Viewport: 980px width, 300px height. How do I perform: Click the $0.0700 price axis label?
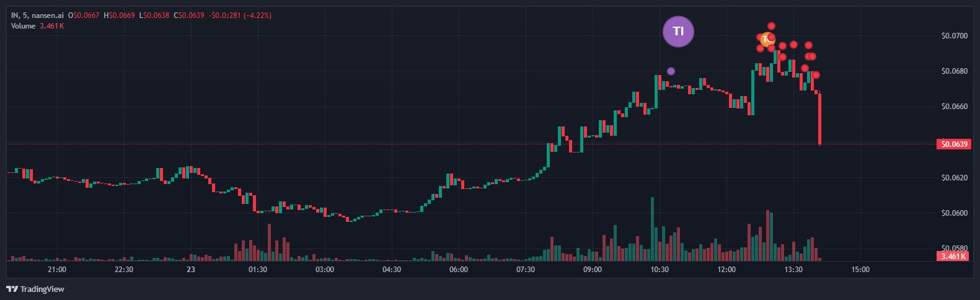tap(954, 36)
